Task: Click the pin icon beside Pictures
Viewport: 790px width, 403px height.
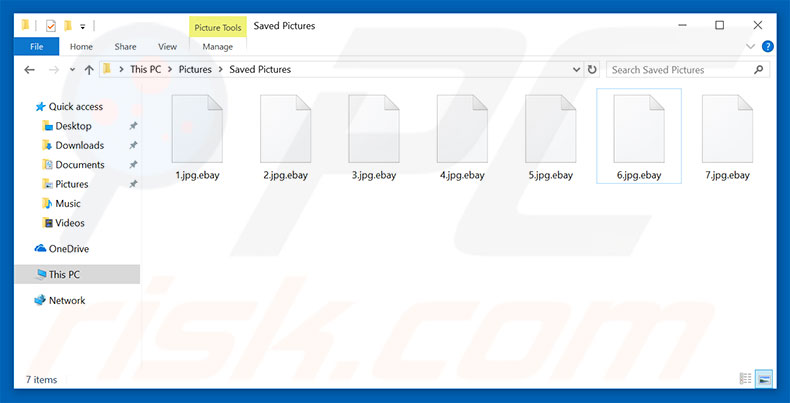Action: click(x=133, y=184)
